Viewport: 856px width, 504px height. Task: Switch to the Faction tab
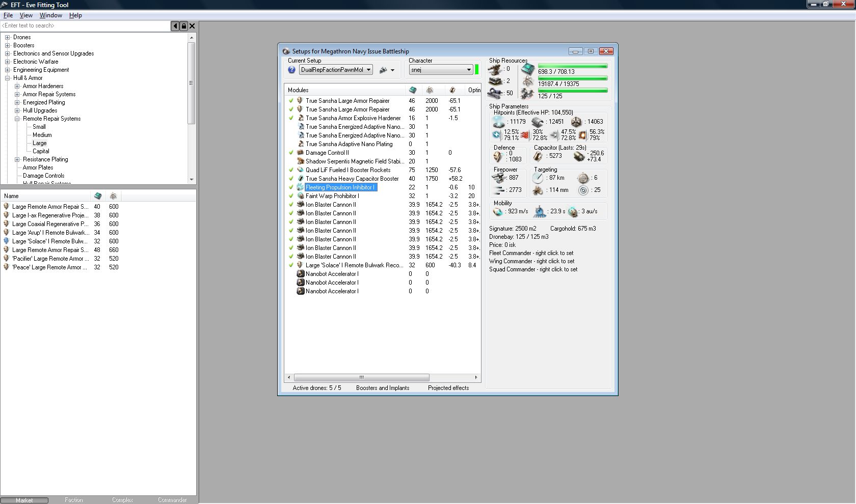[73, 500]
